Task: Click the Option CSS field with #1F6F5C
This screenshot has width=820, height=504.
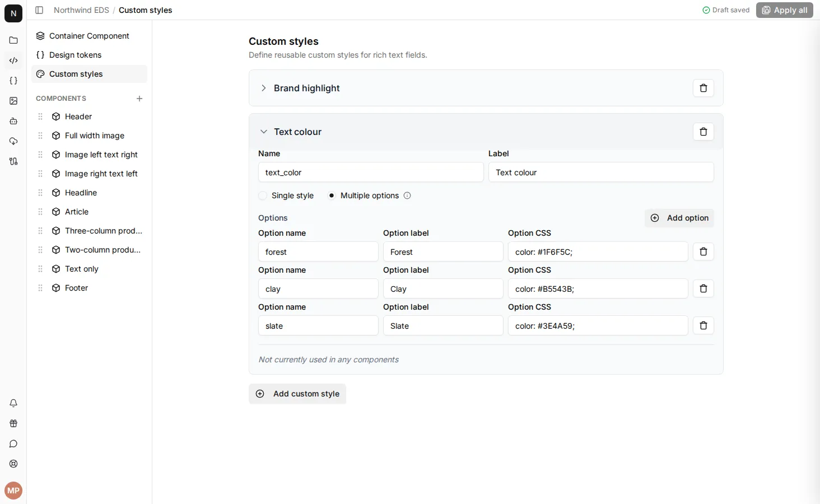Action: (x=598, y=252)
